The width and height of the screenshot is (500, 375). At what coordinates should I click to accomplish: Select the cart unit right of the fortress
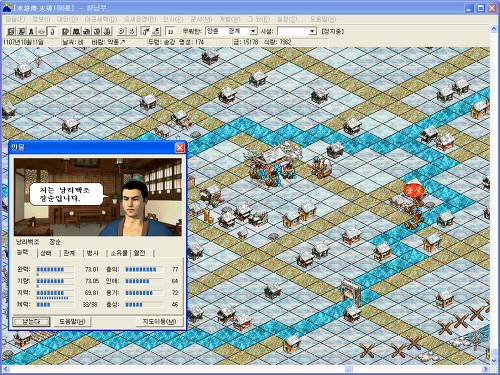pyautogui.click(x=321, y=167)
